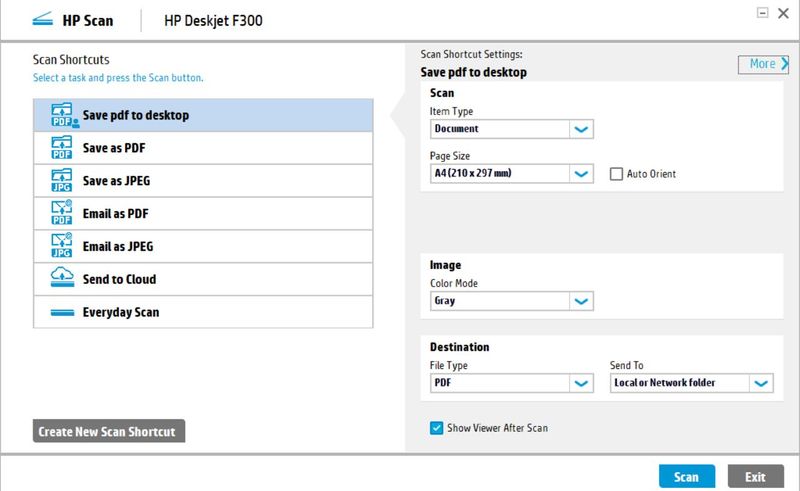This screenshot has height=491, width=800.
Task: Click the Save as PDF icon
Action: pyautogui.click(x=62, y=148)
